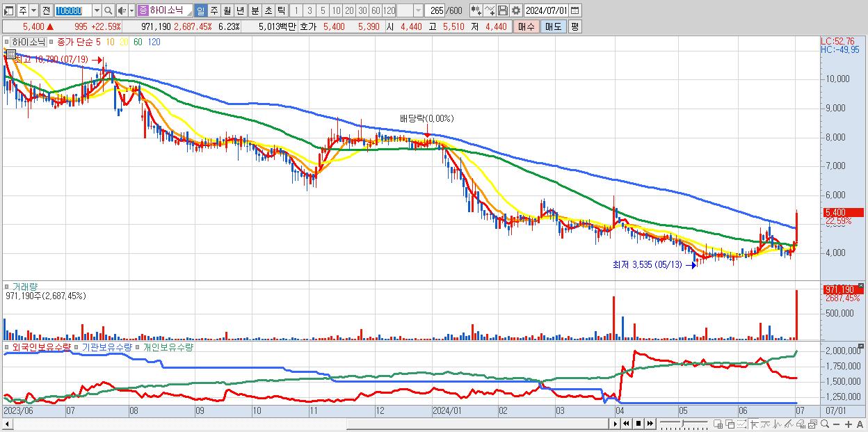
Task: Click the chart layout icon at toolbar start
Action: [9, 10]
